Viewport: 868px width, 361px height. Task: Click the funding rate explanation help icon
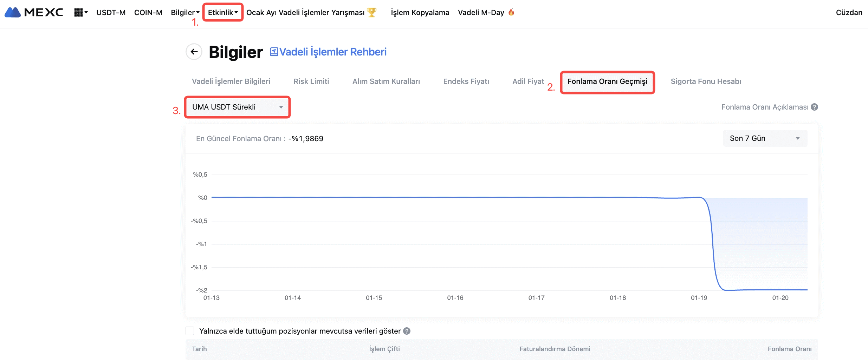814,107
